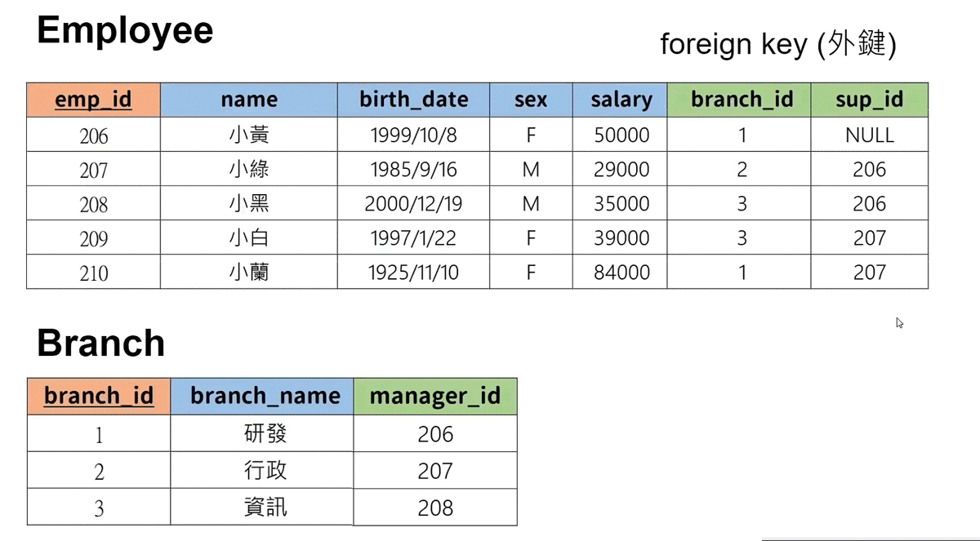The image size is (980, 541).
Task: Select the employee name 小綠 cell
Action: pyautogui.click(x=249, y=169)
